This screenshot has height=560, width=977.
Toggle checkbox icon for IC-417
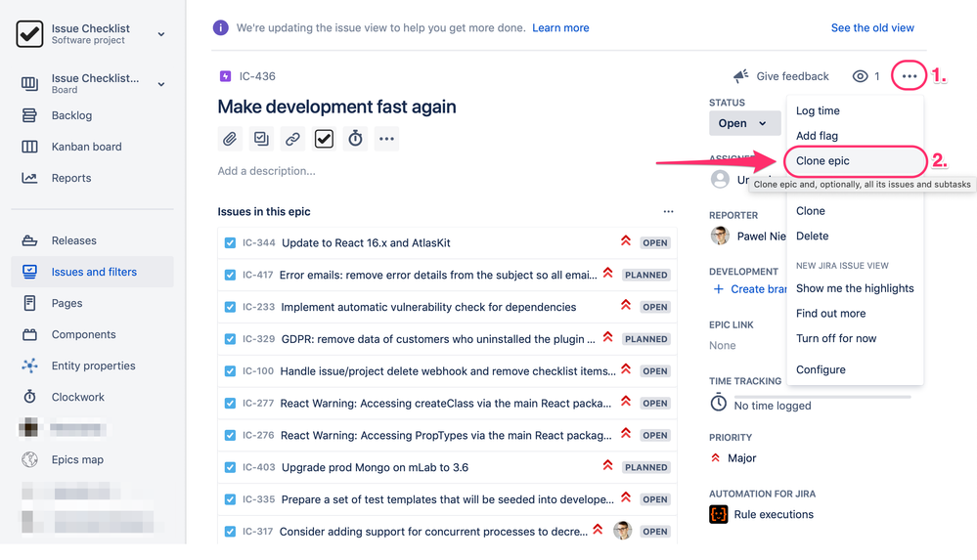(x=230, y=275)
